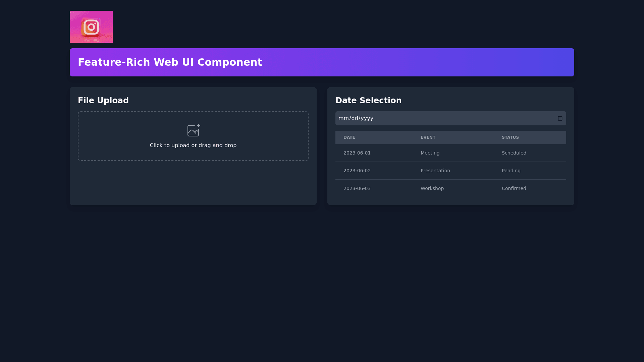Click the Confirmed status cell
Viewport: 644px width, 362px height.
pyautogui.click(x=514, y=188)
